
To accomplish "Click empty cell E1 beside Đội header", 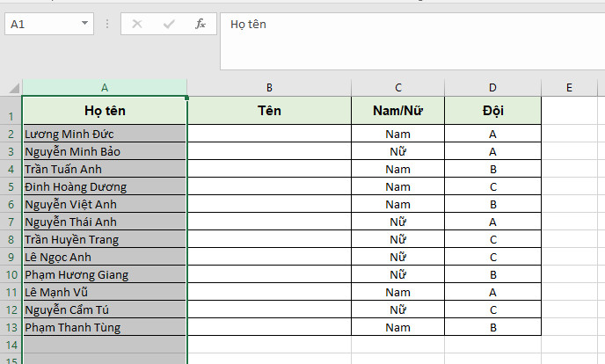I will 569,111.
